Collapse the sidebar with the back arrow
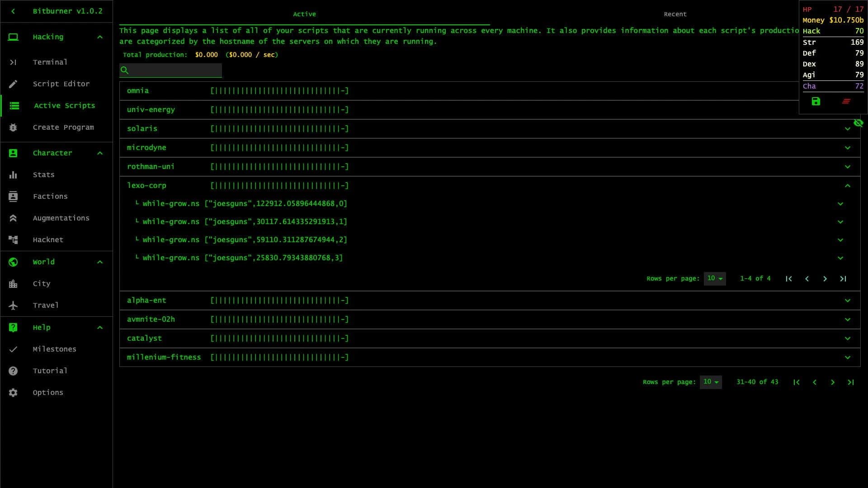 pyautogui.click(x=13, y=11)
